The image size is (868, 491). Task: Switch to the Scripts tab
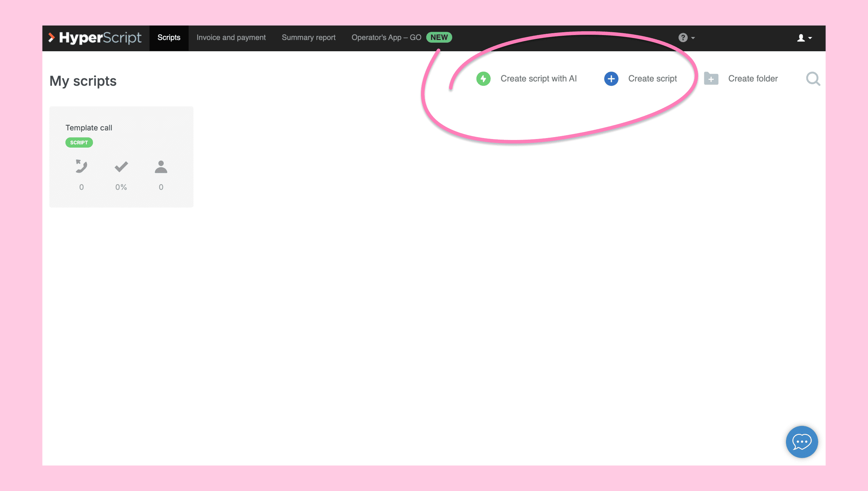tap(169, 38)
